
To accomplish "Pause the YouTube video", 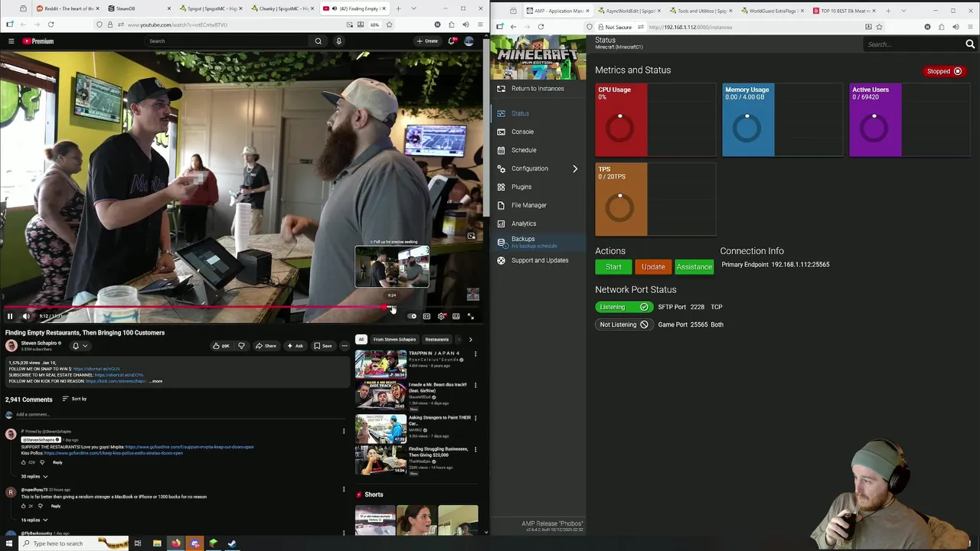I will coord(10,316).
